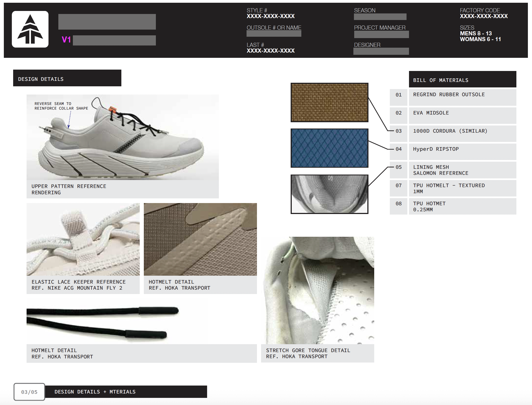
Task: Select the EVA Midsole material row
Action: click(x=462, y=115)
